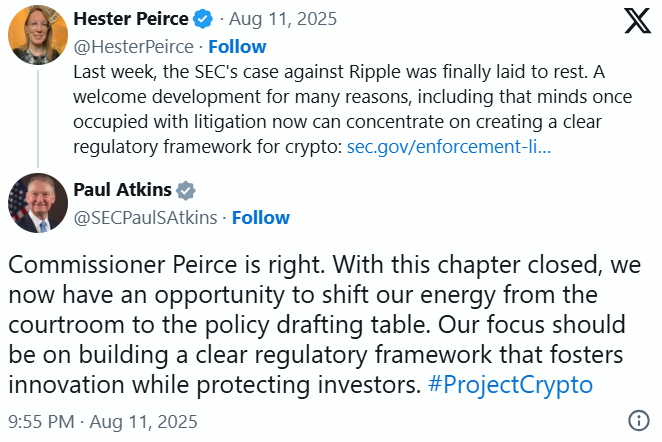662x442 pixels.
Task: Click the Paul Atkins display name
Action: coord(122,191)
